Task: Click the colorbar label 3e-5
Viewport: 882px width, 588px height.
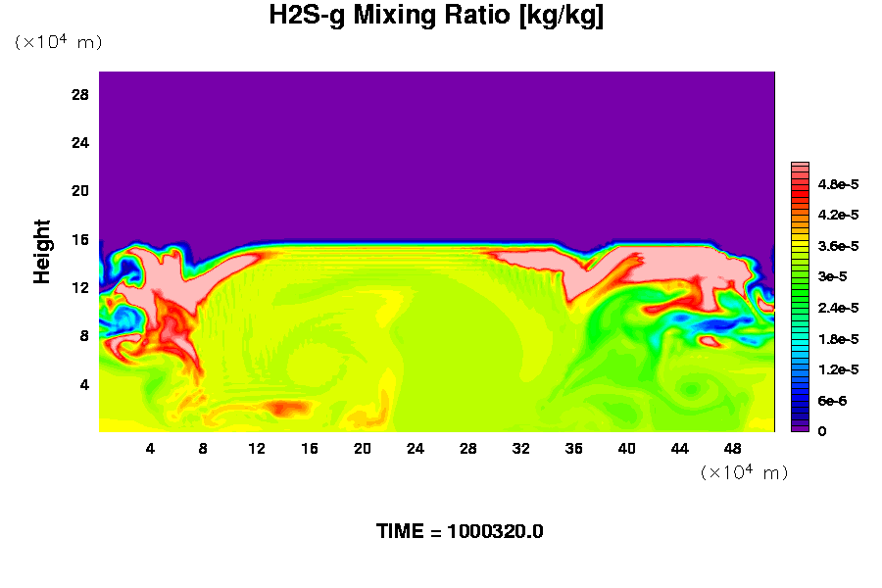Action: click(x=832, y=276)
